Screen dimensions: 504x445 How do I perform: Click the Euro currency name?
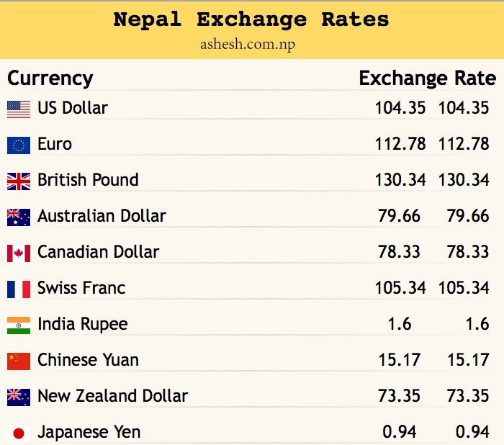pyautogui.click(x=55, y=144)
